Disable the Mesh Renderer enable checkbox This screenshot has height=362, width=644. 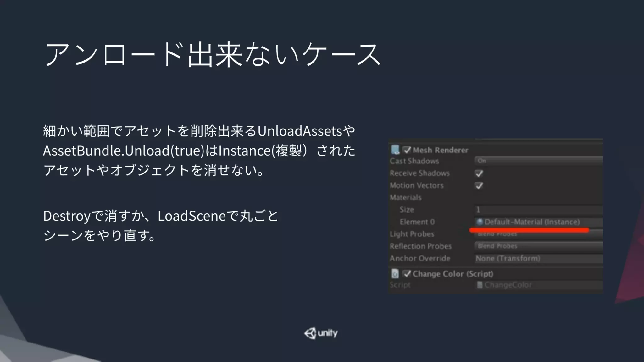click(407, 150)
